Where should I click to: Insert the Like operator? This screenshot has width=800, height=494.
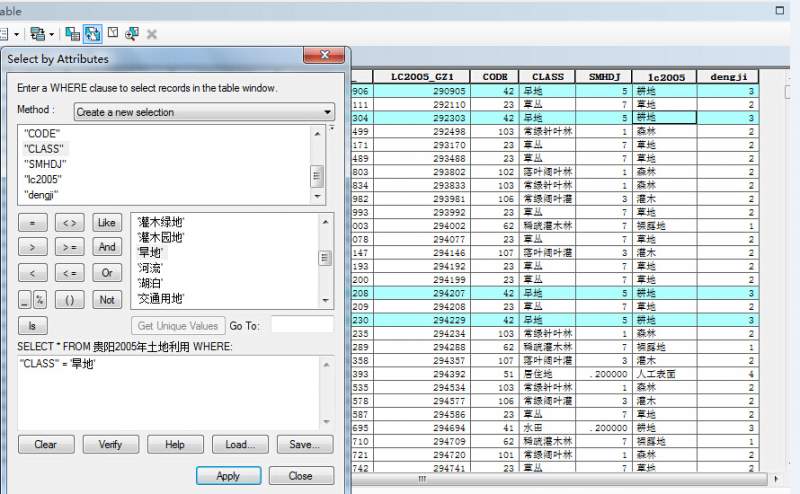tap(107, 223)
